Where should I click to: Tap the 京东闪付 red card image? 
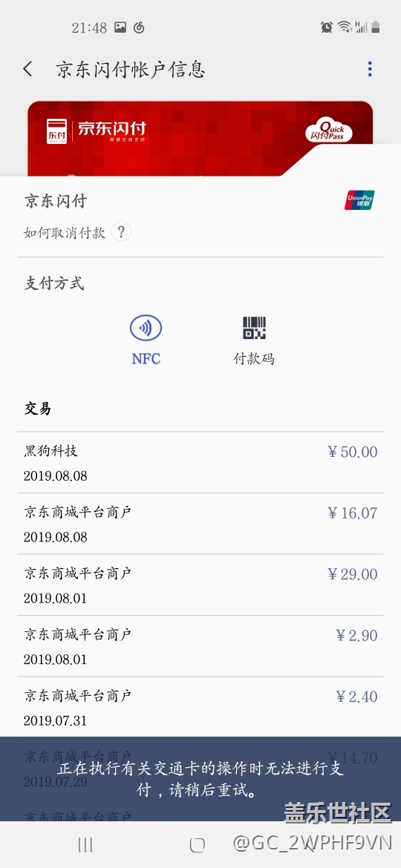200,138
